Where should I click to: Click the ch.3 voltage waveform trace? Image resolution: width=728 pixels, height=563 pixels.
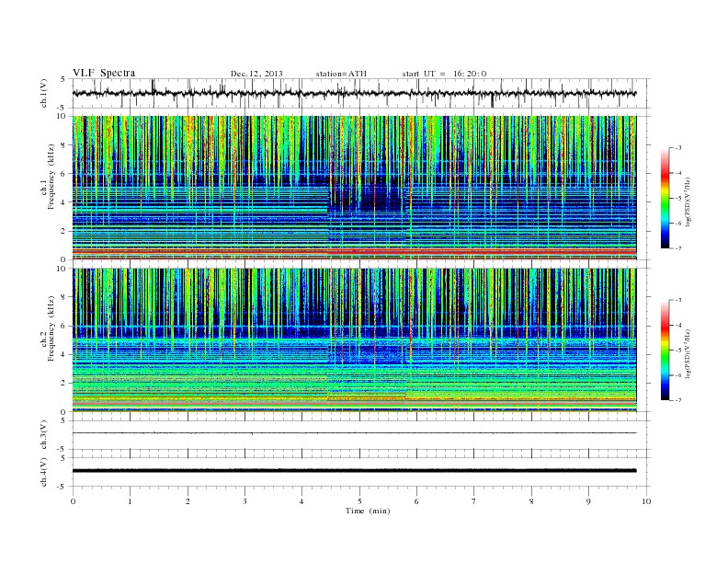[x=354, y=433]
